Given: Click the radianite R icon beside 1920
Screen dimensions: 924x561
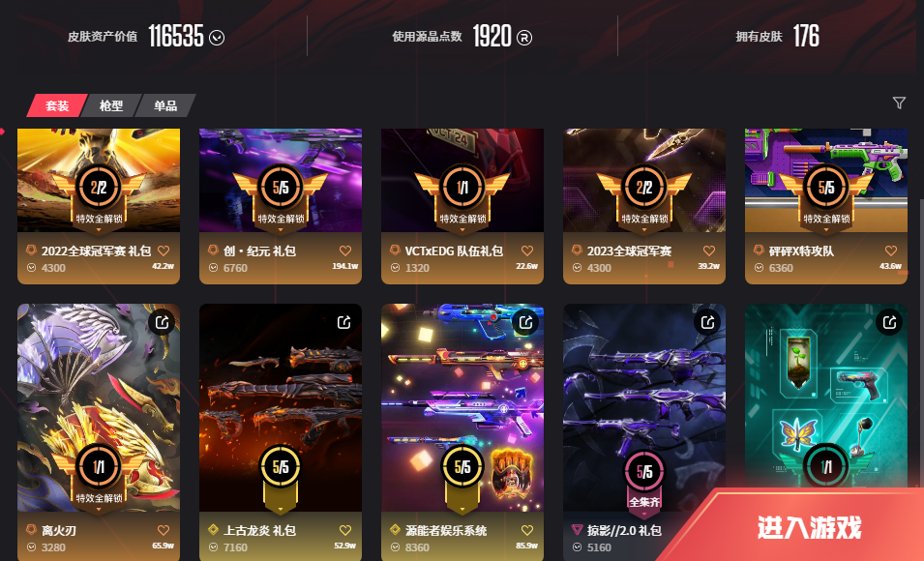Looking at the screenshot, I should (x=523, y=38).
